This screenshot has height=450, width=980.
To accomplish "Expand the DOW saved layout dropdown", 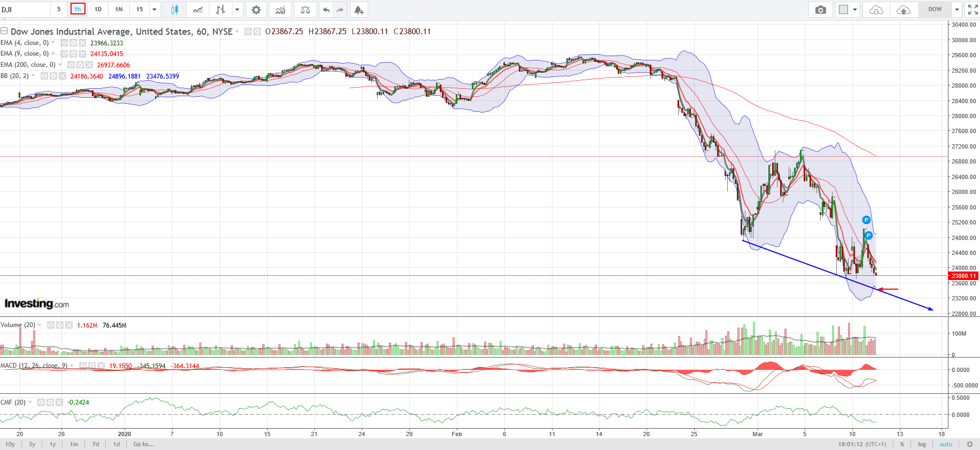I will [957, 10].
